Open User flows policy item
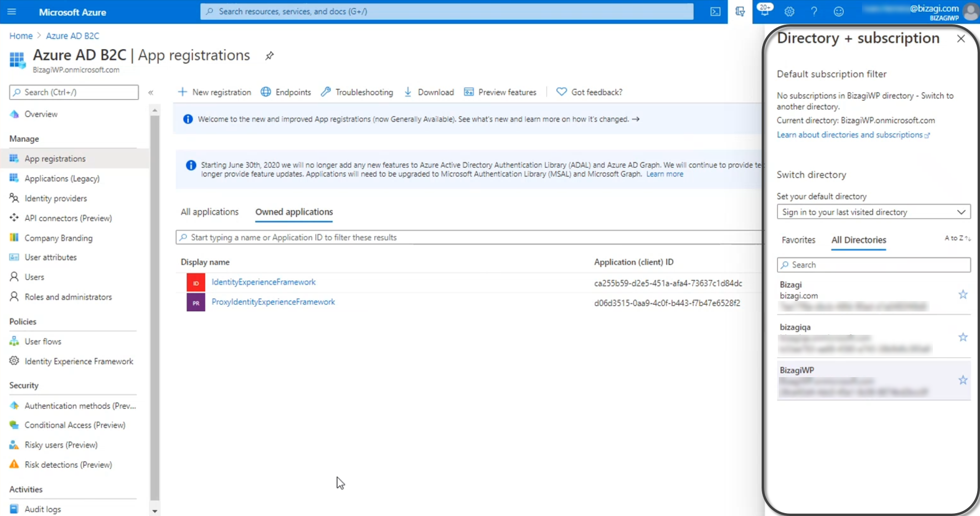The width and height of the screenshot is (980, 516). click(x=43, y=342)
